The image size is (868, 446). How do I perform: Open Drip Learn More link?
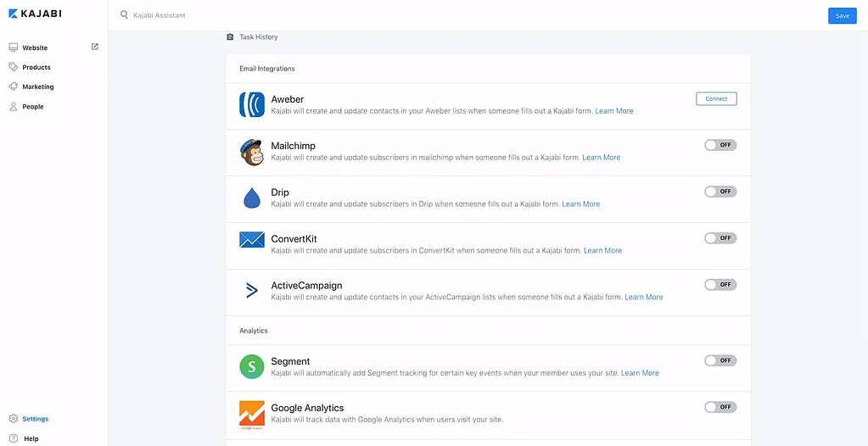pos(580,203)
